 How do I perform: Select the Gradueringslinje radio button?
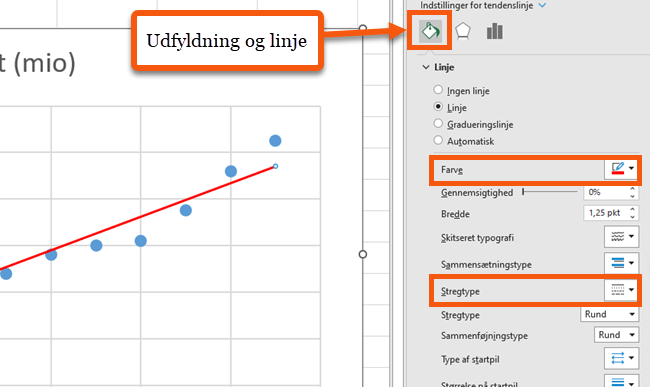tap(438, 123)
